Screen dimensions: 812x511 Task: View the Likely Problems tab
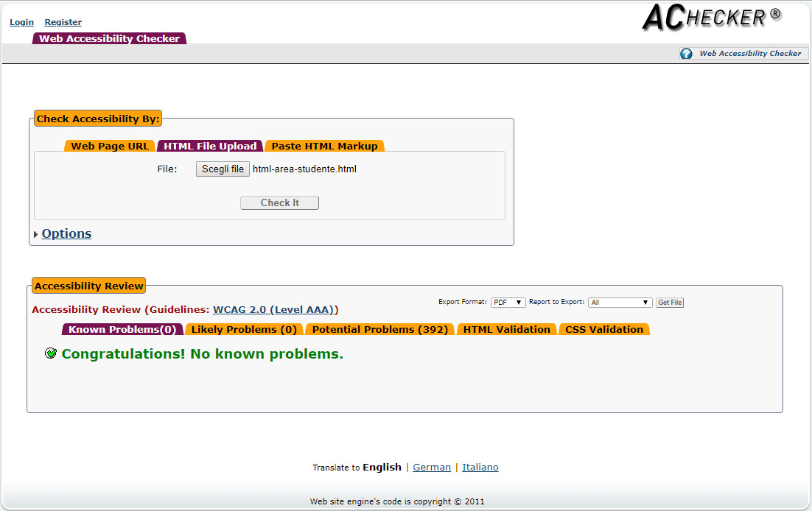[244, 329]
